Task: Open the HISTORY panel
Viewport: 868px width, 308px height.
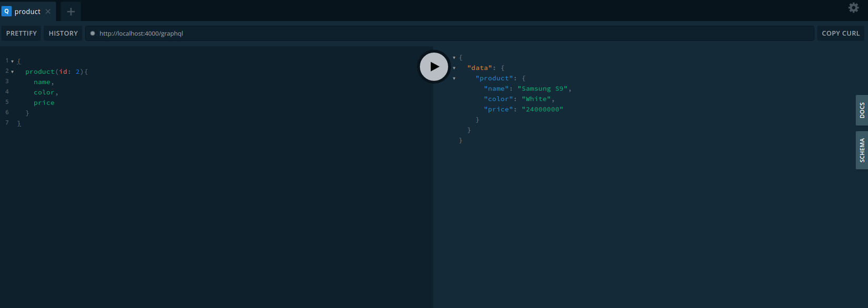Action: click(63, 33)
